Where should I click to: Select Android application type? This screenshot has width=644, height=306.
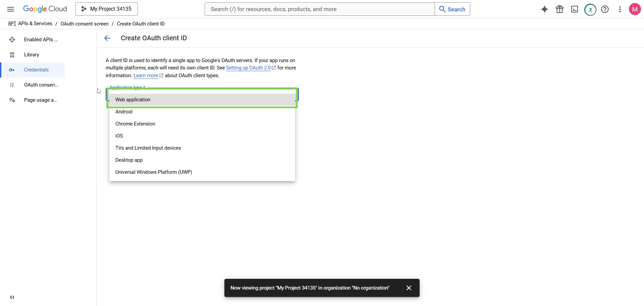202,112
